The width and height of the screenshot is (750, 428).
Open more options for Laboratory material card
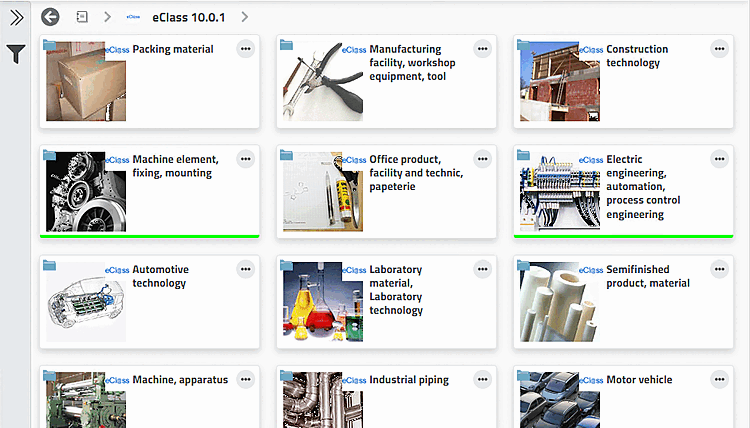point(483,269)
